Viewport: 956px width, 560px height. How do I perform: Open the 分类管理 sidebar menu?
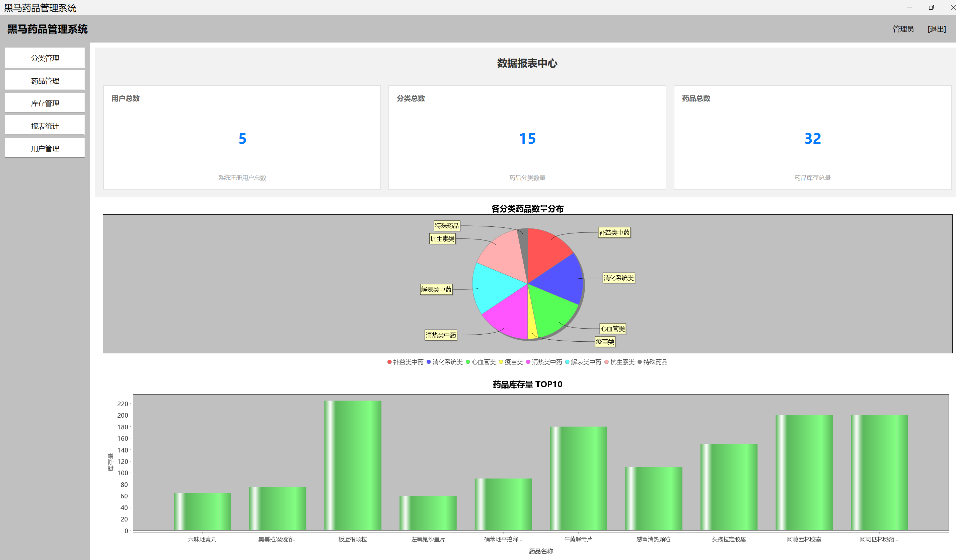[45, 58]
